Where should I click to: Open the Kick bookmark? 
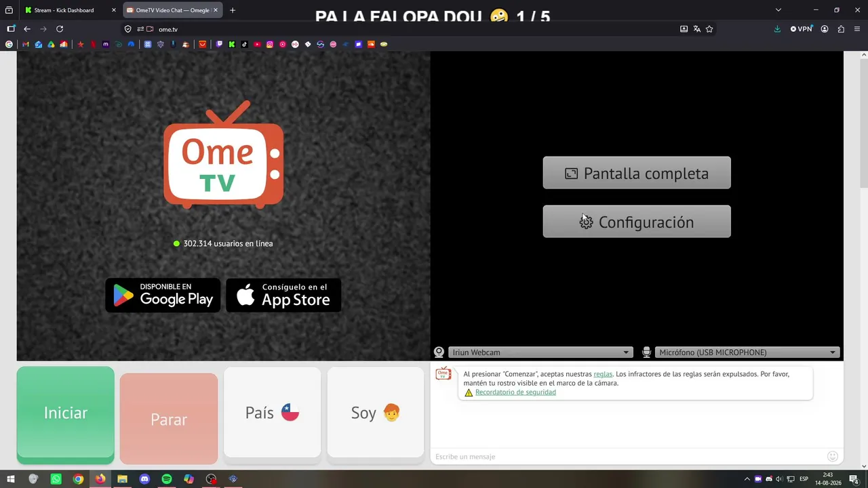[x=232, y=44]
